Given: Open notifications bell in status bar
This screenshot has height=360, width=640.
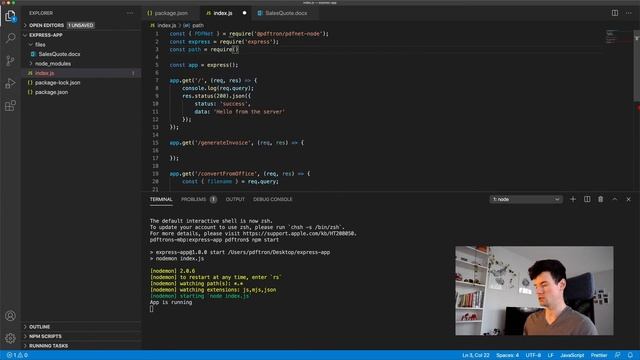Looking at the screenshot, I should tap(630, 355).
